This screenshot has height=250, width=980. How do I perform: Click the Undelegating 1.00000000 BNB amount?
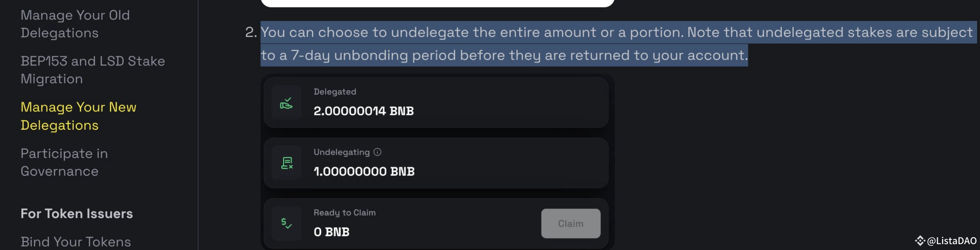pos(364,171)
